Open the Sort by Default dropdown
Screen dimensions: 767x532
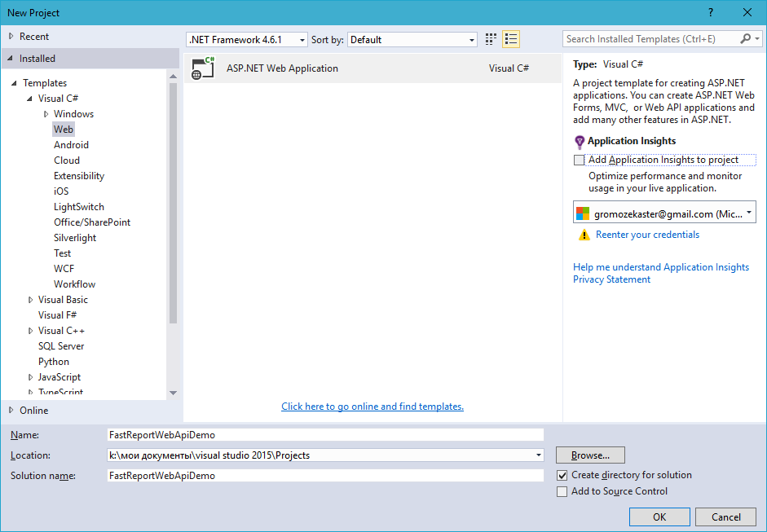pos(412,40)
